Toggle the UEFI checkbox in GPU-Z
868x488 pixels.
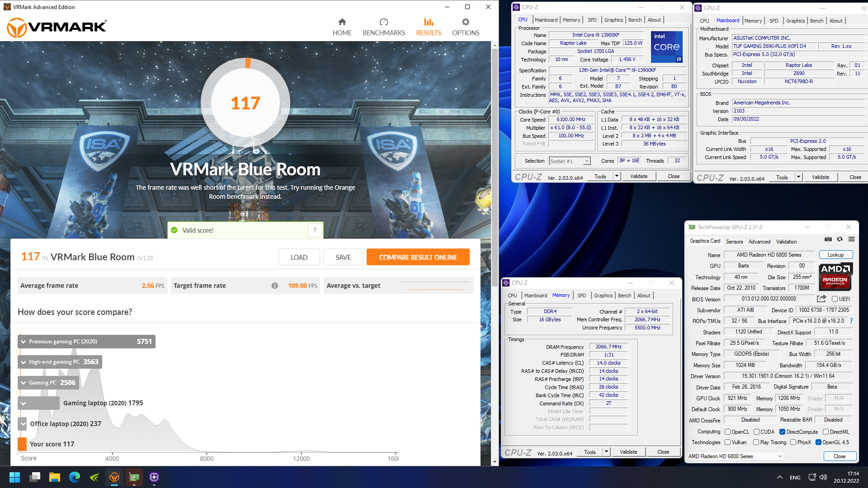pyautogui.click(x=835, y=299)
